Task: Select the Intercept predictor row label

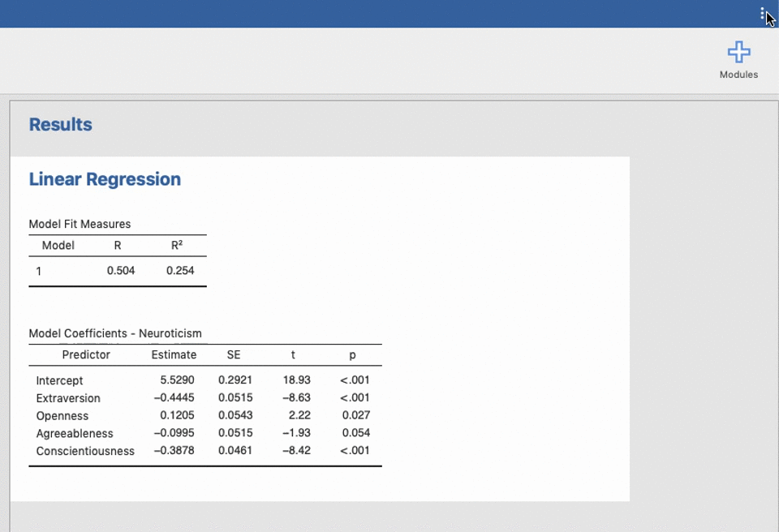Action: [59, 380]
